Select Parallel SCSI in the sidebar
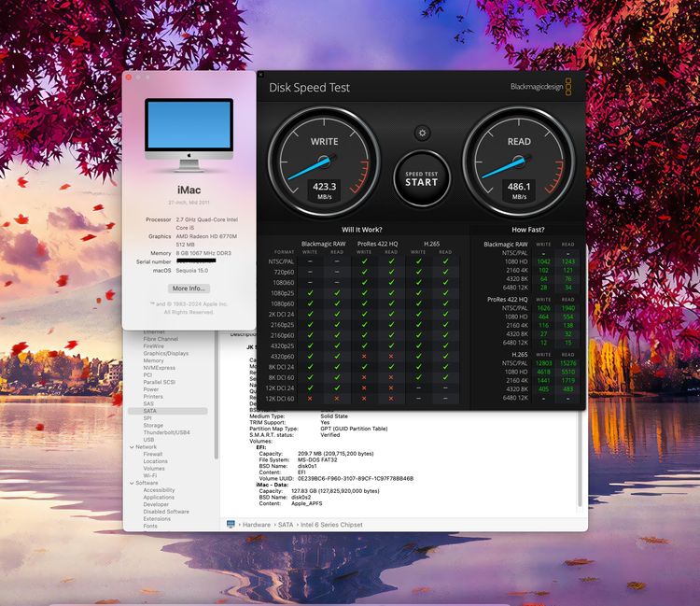 [x=159, y=382]
